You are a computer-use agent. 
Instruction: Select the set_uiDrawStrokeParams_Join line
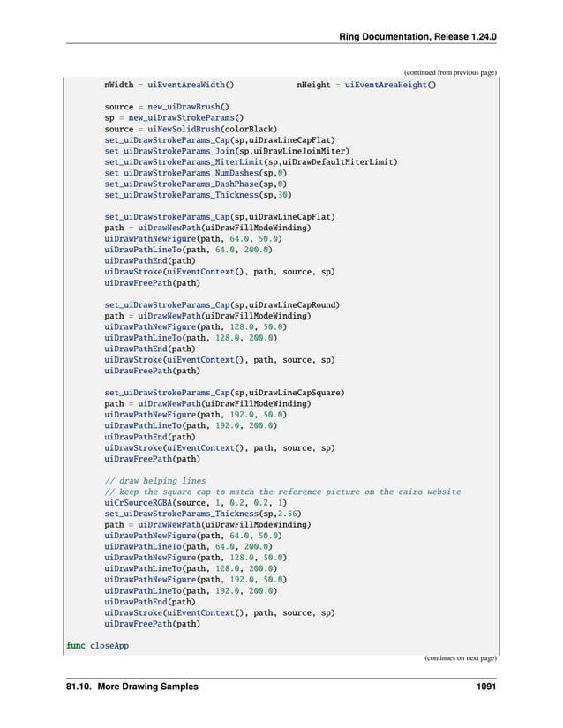(x=227, y=151)
